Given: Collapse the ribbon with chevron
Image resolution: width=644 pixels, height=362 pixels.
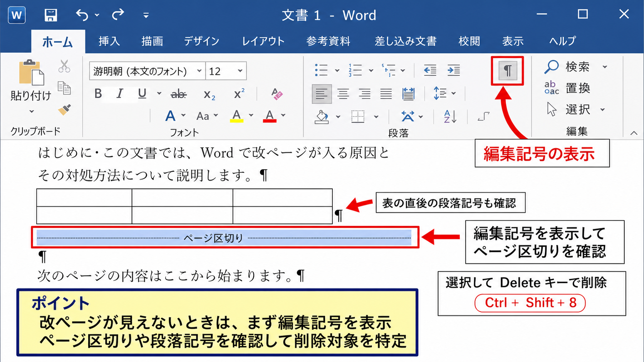Looking at the screenshot, I should click(634, 133).
